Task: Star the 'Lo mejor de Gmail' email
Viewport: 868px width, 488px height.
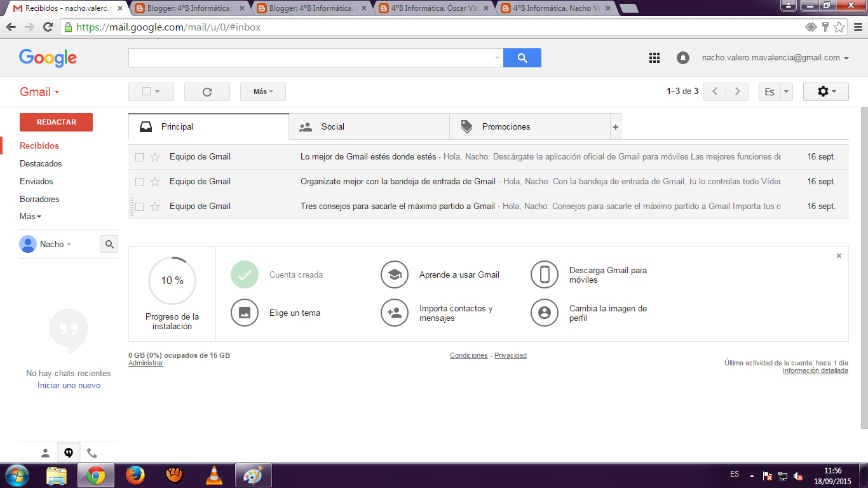Action: 155,157
